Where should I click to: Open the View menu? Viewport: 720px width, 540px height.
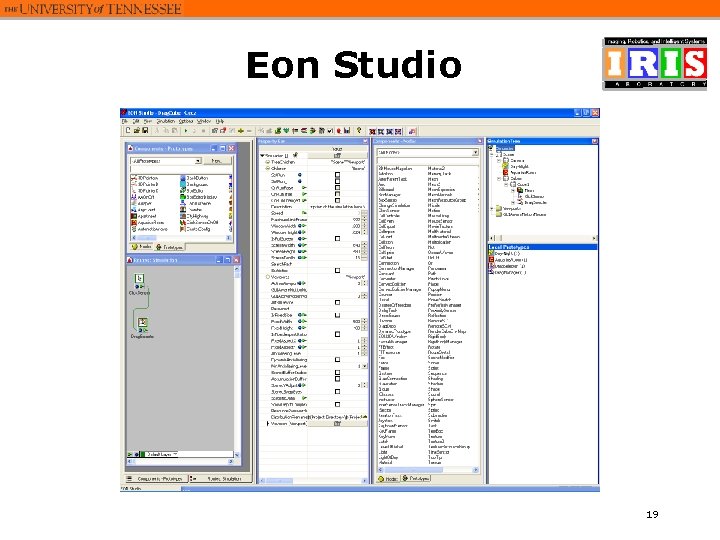point(147,121)
